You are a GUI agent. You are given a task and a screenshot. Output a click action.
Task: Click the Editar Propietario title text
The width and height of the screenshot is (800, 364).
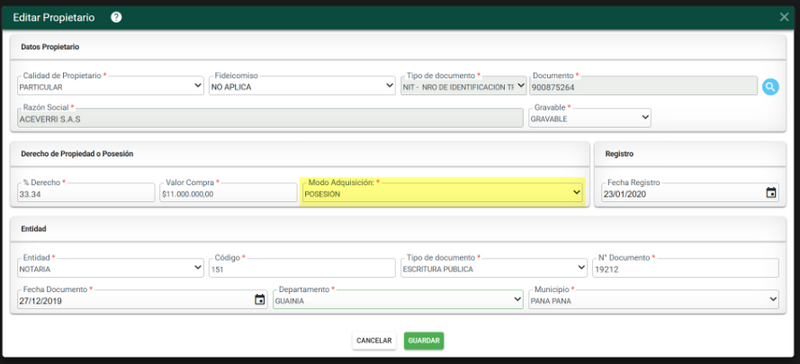pyautogui.click(x=54, y=17)
